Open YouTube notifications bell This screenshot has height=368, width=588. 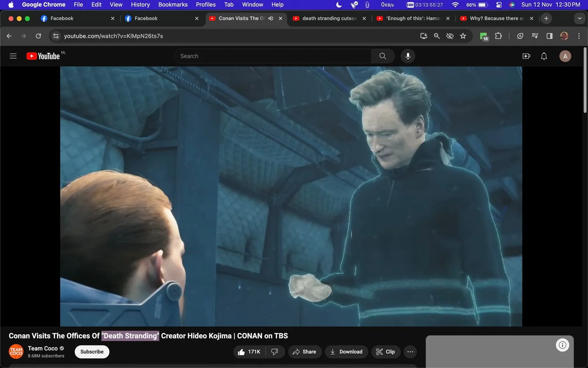click(544, 56)
